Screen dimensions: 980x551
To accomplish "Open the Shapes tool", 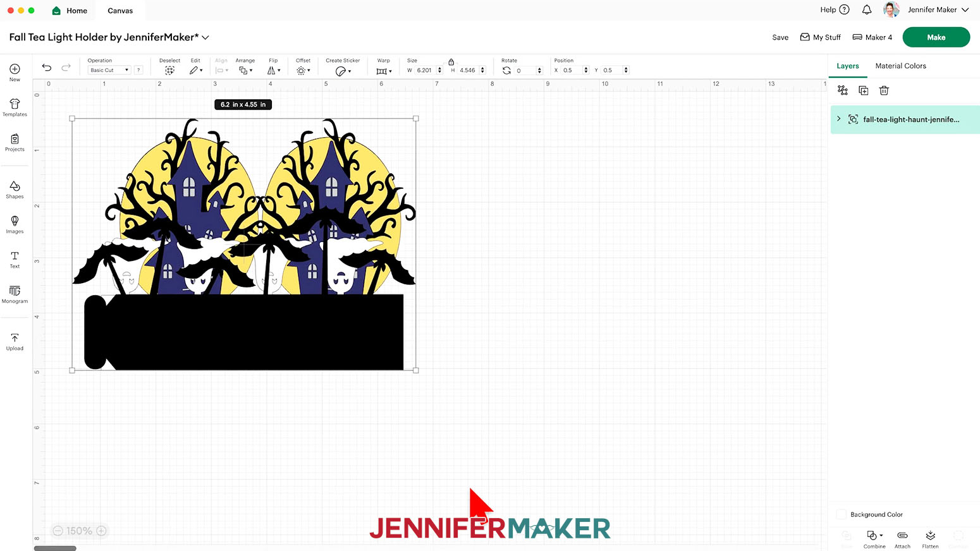I will point(15,190).
